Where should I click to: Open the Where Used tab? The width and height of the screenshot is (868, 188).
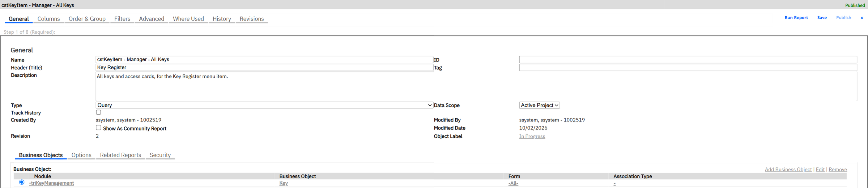[x=188, y=19]
